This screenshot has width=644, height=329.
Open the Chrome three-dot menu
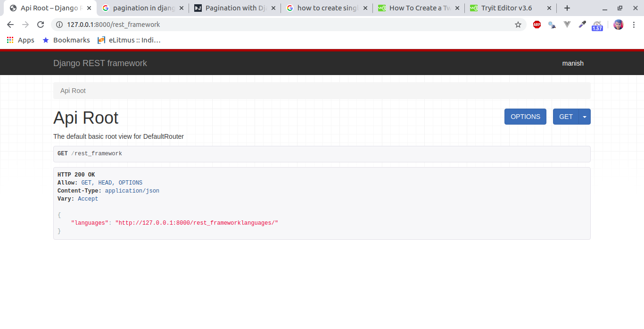pyautogui.click(x=633, y=25)
